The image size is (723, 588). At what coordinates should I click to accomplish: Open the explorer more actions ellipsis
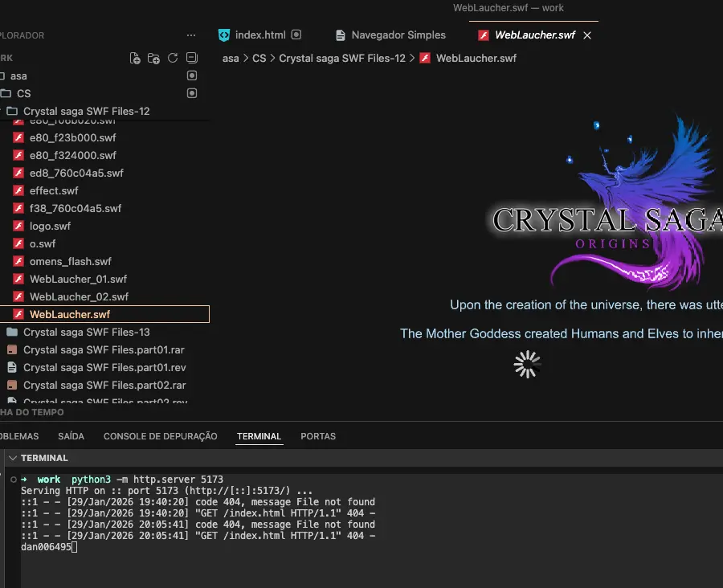pos(191,35)
